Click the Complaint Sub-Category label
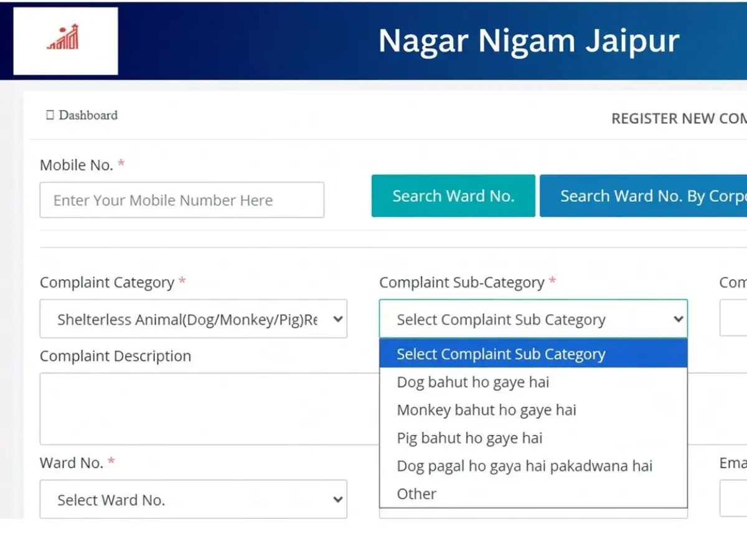The width and height of the screenshot is (747, 560). [x=467, y=282]
